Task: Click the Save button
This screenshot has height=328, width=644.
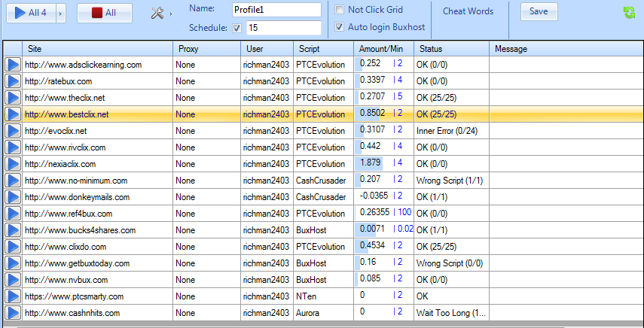Action: coord(539,11)
